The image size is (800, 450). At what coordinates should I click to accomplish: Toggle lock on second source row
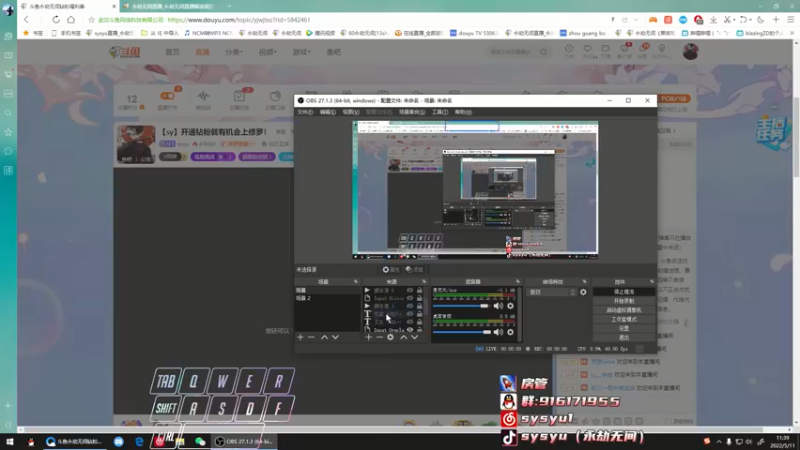pyautogui.click(x=419, y=298)
